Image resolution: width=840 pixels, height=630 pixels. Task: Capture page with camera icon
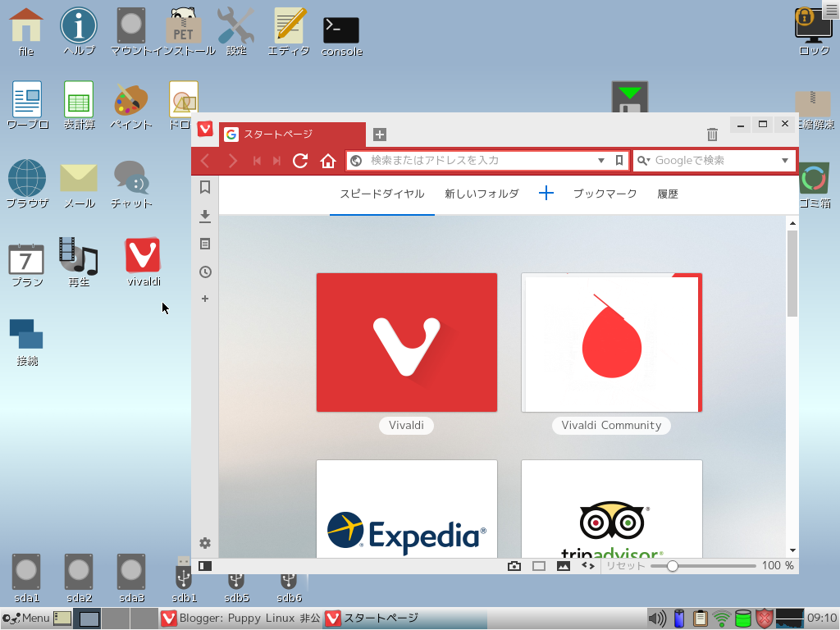tap(514, 566)
